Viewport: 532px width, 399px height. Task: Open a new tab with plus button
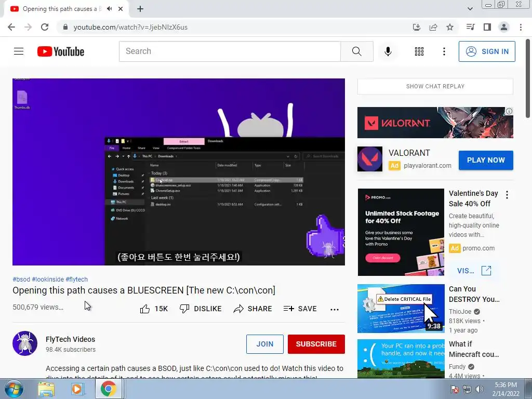click(140, 9)
